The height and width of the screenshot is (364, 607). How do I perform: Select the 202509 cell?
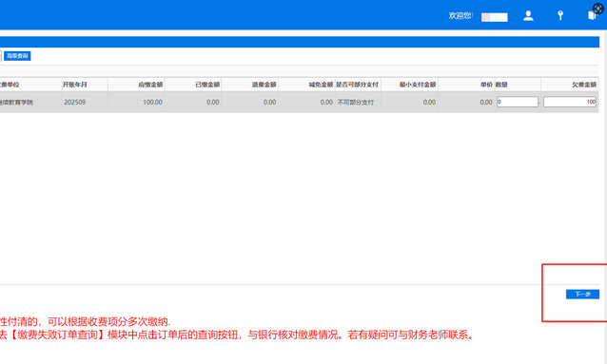[x=85, y=103]
